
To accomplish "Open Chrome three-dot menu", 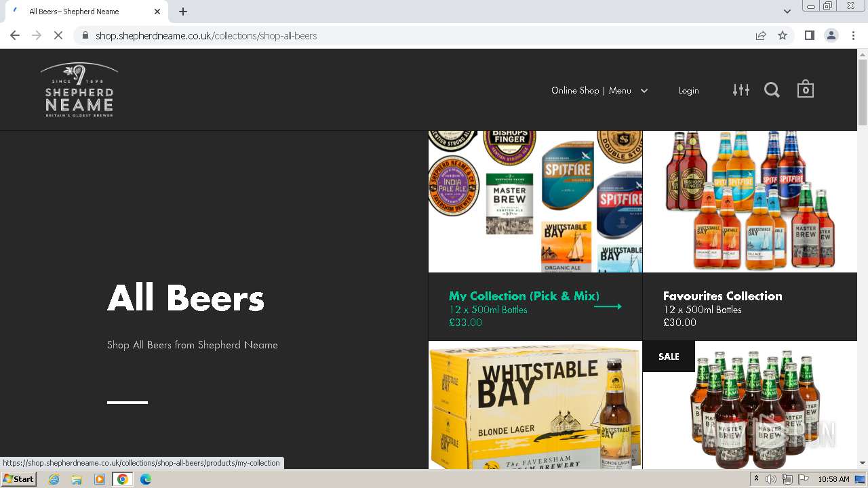I will [853, 35].
